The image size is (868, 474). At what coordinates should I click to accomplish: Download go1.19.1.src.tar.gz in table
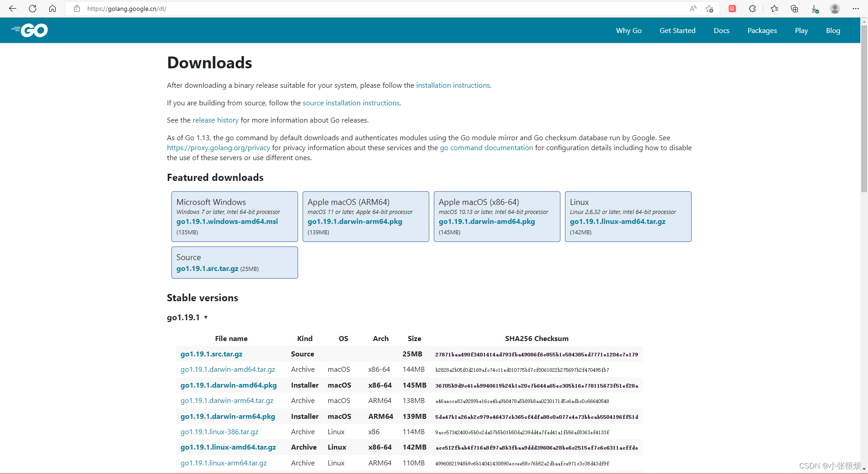click(x=211, y=354)
